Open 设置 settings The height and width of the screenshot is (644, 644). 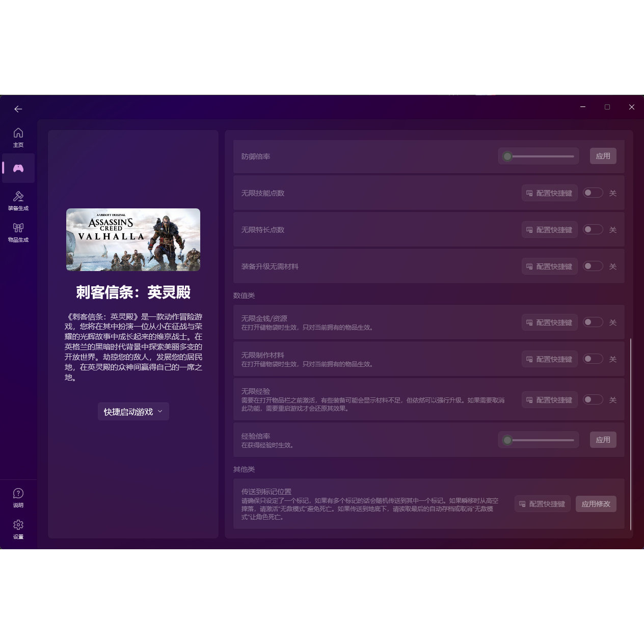[x=18, y=529]
